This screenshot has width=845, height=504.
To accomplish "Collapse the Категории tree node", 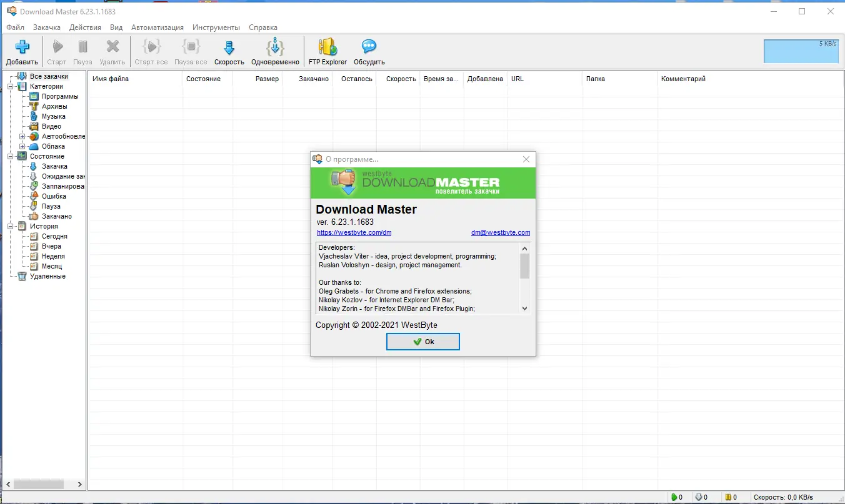I will [11, 86].
